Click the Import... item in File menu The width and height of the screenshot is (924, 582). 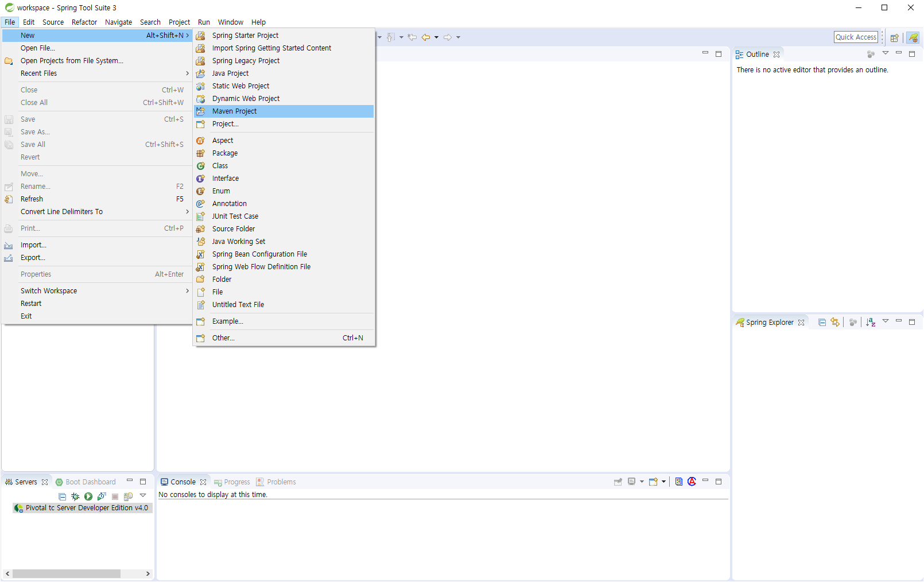point(97,245)
